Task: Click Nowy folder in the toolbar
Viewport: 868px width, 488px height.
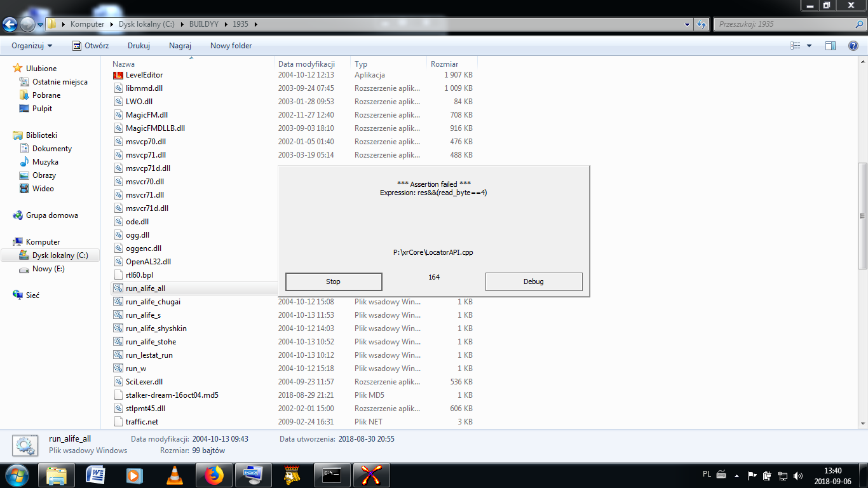Action: [x=231, y=46]
